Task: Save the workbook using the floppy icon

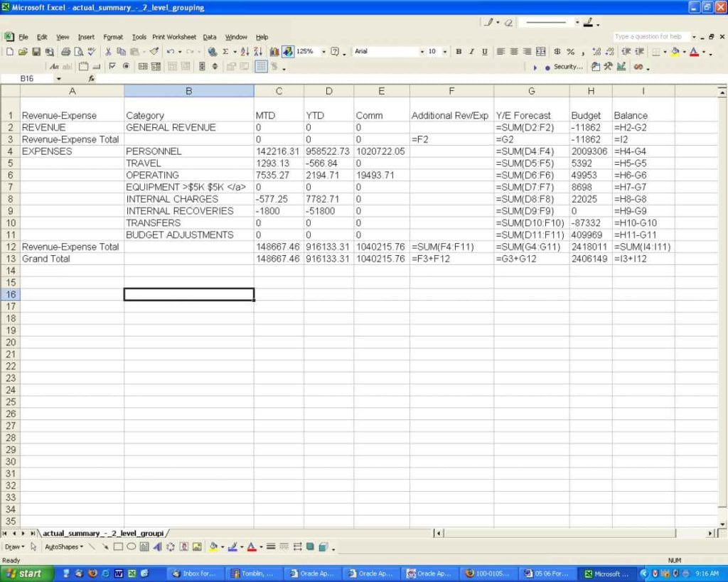Action: pos(36,52)
